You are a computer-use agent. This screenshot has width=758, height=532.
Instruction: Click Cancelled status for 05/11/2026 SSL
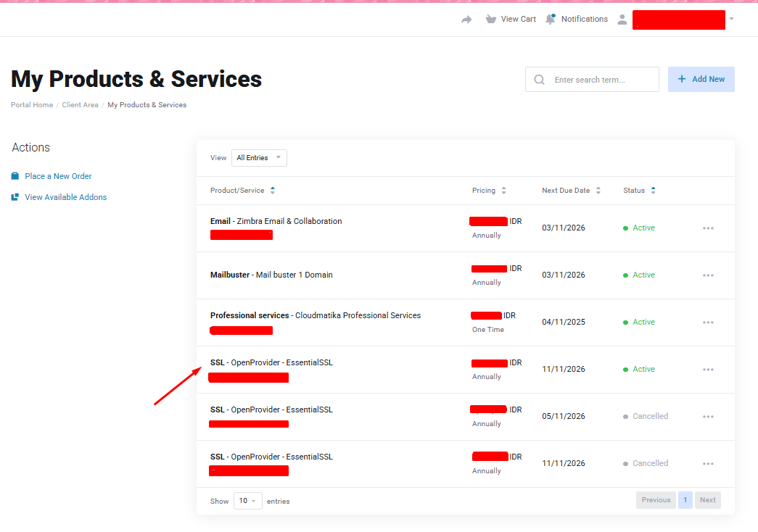(646, 416)
